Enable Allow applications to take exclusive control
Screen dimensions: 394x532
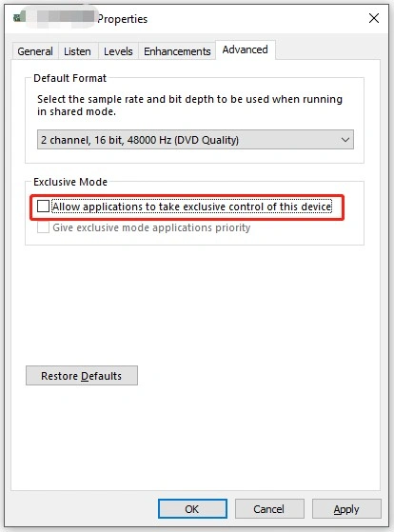click(x=44, y=206)
